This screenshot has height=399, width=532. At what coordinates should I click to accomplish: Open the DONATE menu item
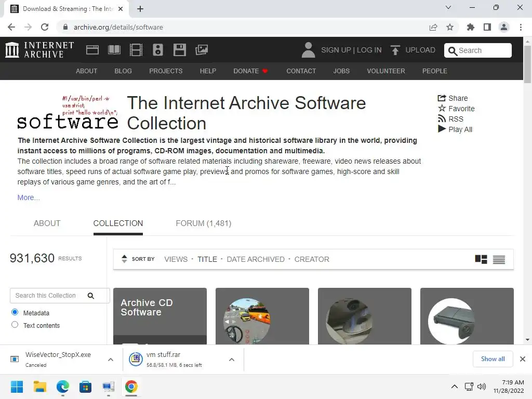coord(250,71)
